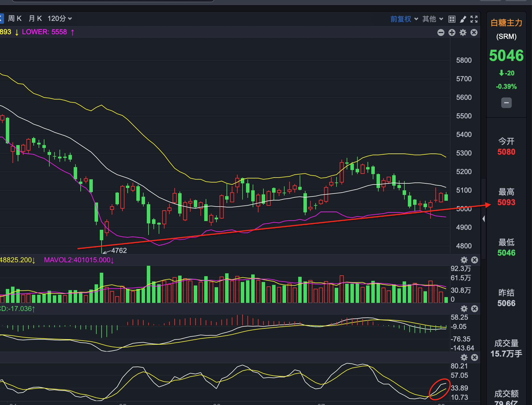532x405 pixels.
Task: Click the 4800 price axis label
Action: [x=464, y=246]
